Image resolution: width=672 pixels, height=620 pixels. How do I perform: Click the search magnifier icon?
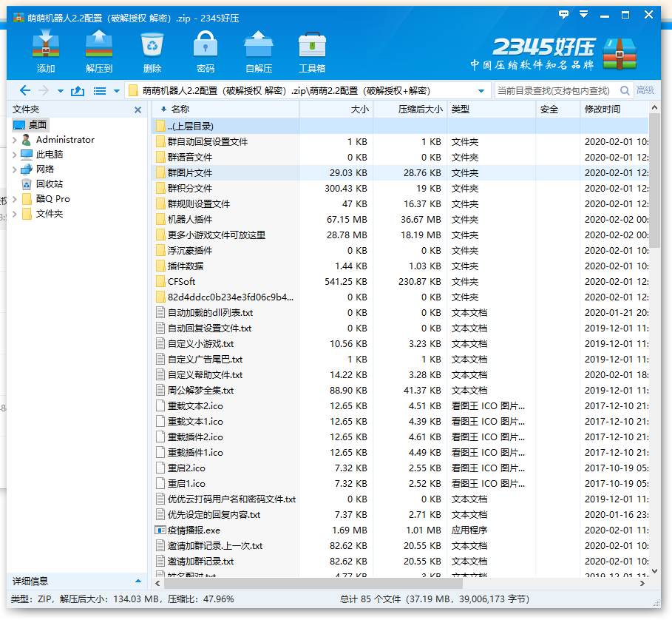(625, 90)
